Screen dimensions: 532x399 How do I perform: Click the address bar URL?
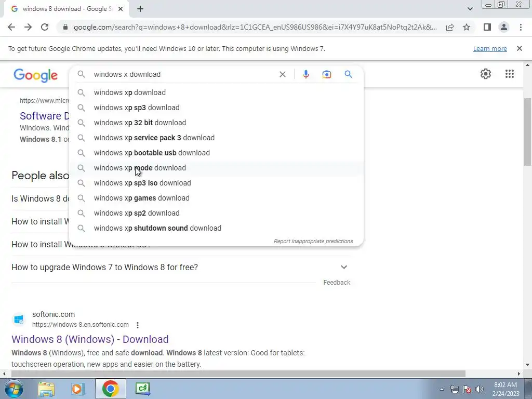click(255, 27)
